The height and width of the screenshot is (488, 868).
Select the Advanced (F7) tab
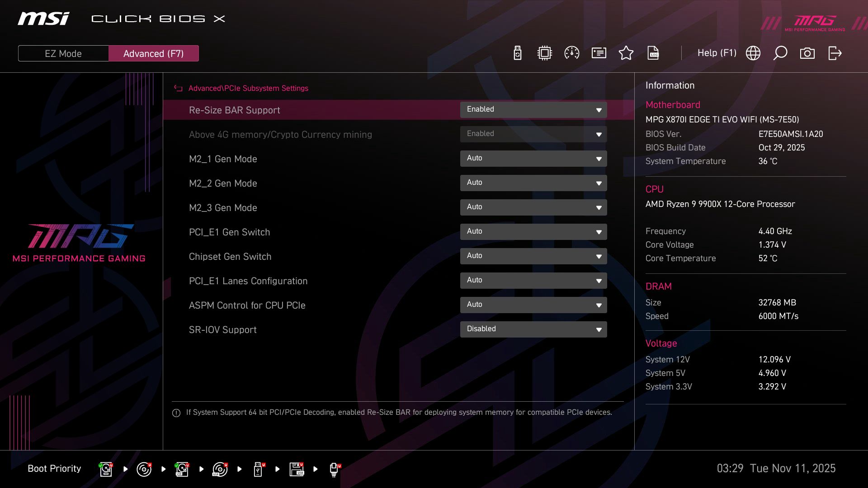tap(154, 53)
